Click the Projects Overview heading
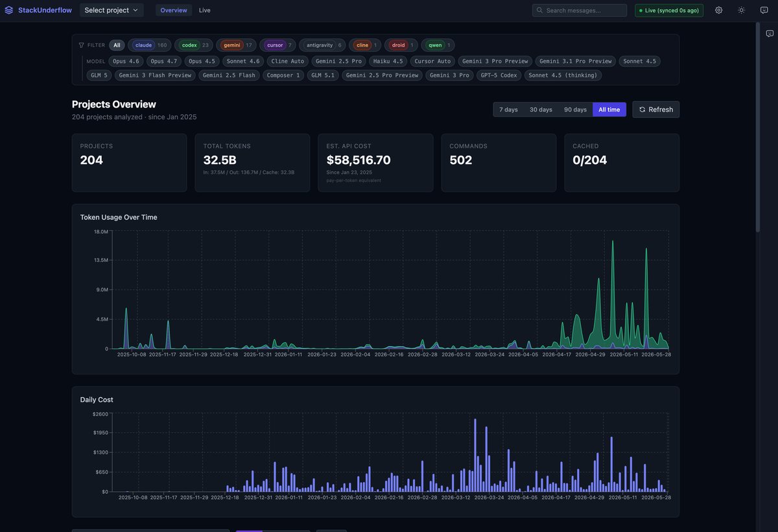 click(x=114, y=104)
